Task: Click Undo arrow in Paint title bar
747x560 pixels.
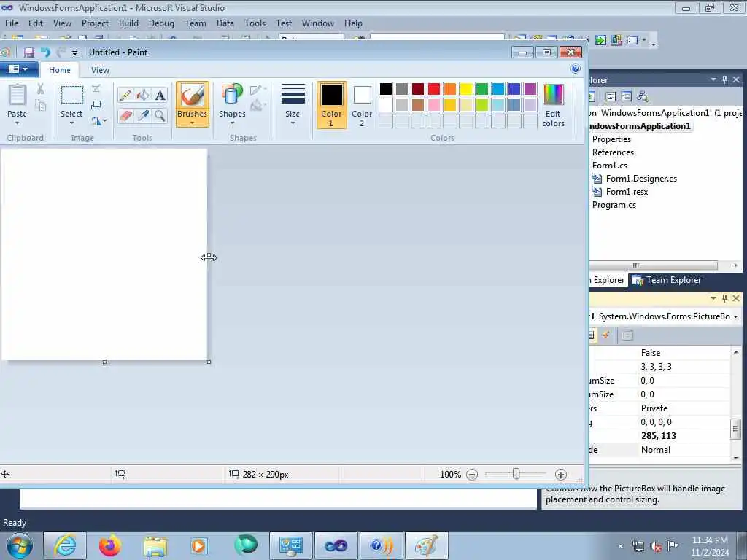Action: click(45, 52)
